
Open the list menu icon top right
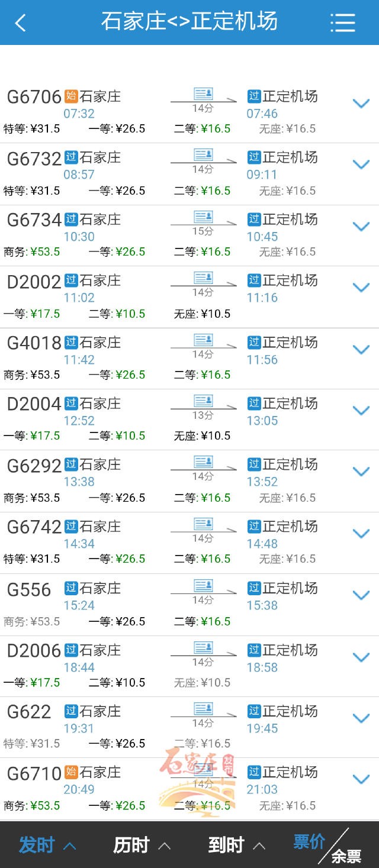[x=342, y=23]
